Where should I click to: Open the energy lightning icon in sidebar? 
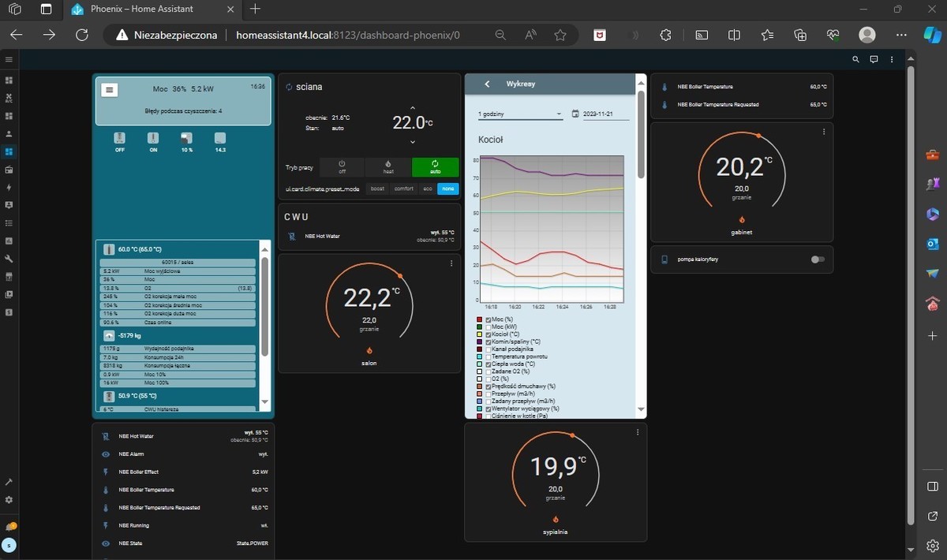tap(9, 188)
